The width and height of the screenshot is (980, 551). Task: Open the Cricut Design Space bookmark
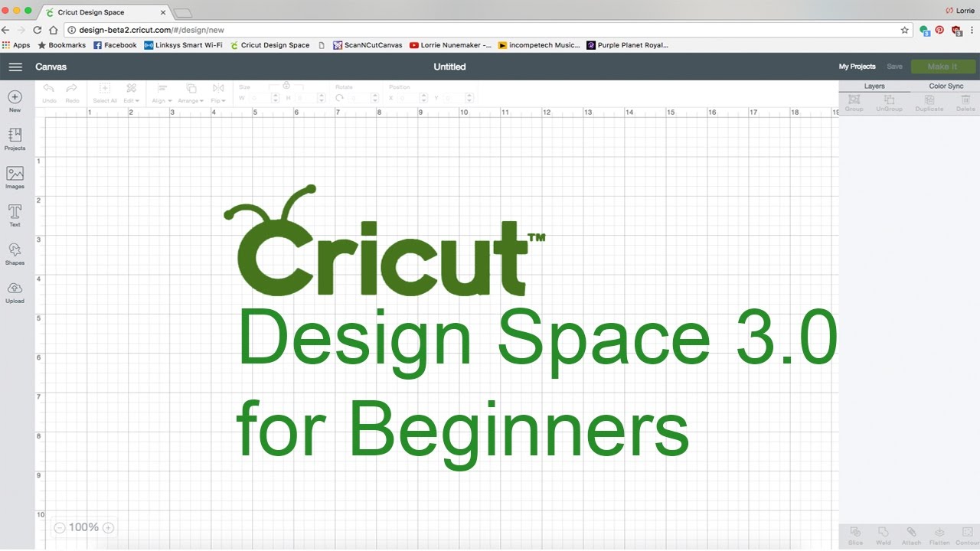coord(269,45)
